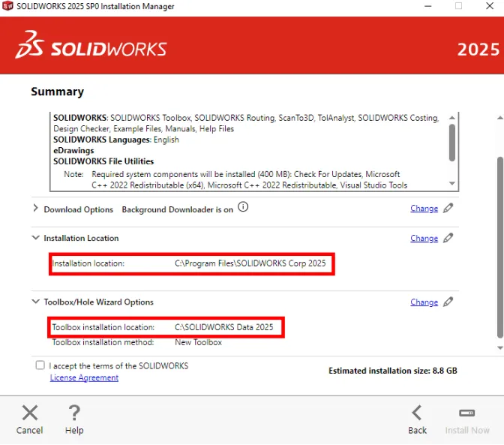Image resolution: width=504 pixels, height=445 pixels.
Task: Minimize the Installation Manager window
Action: tap(427, 6)
